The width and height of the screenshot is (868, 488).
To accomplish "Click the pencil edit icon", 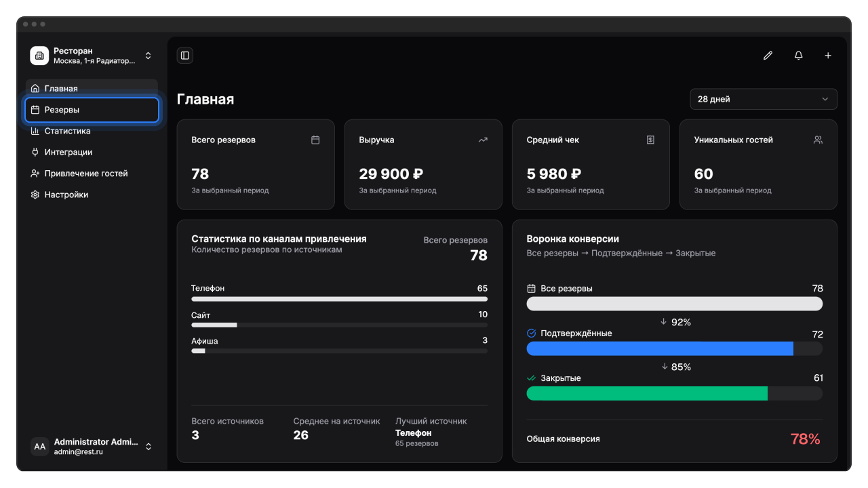I will (x=768, y=56).
